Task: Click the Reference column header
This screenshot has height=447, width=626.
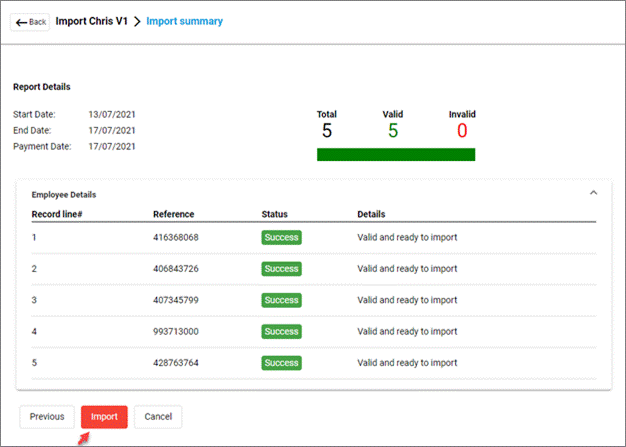Action: click(x=173, y=214)
